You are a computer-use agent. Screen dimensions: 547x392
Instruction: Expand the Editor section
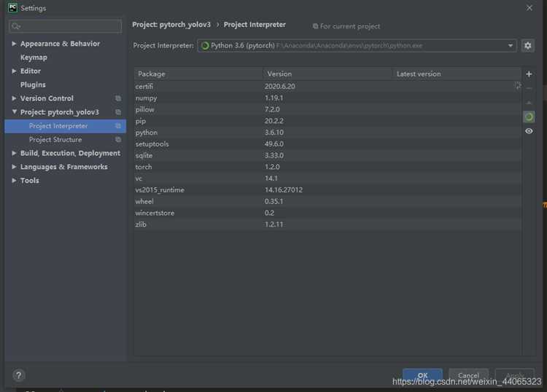click(14, 71)
